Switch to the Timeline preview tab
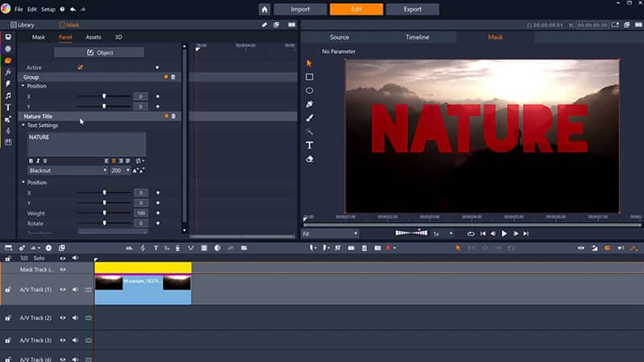 (x=417, y=37)
